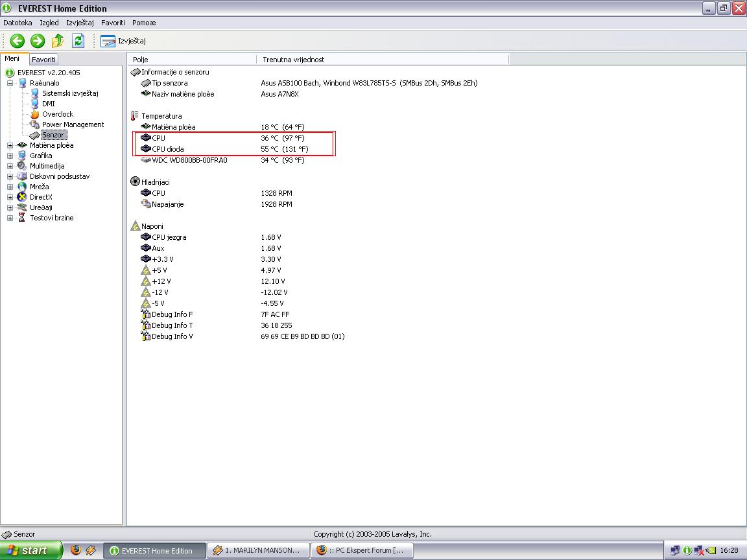747x560 pixels.
Task: Click the DirectX logo icon in tree
Action: (x=22, y=197)
